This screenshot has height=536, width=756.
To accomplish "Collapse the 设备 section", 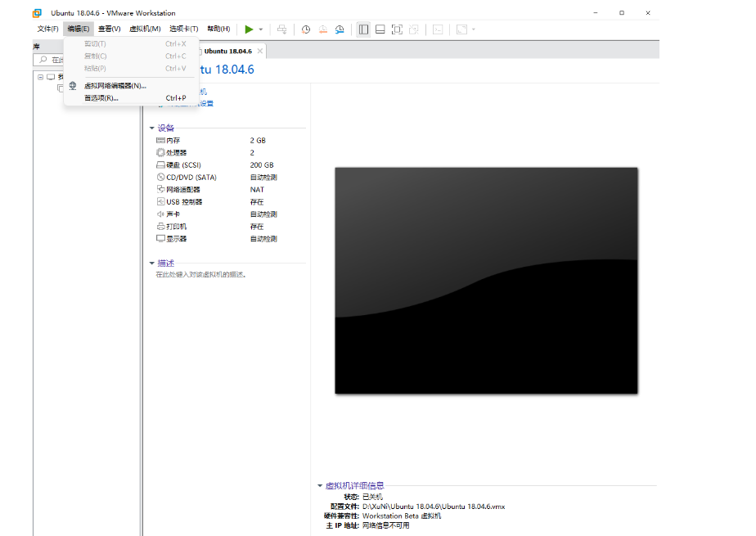I will pyautogui.click(x=152, y=128).
